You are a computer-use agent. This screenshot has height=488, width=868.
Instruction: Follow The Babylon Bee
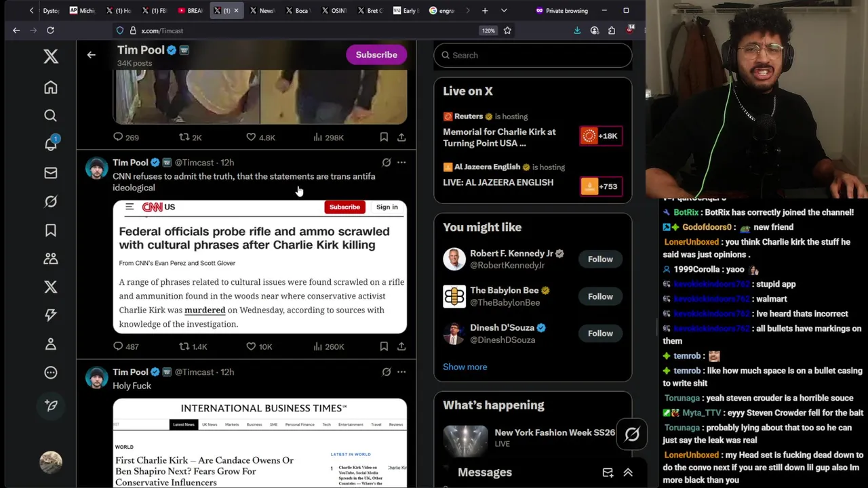coord(600,296)
